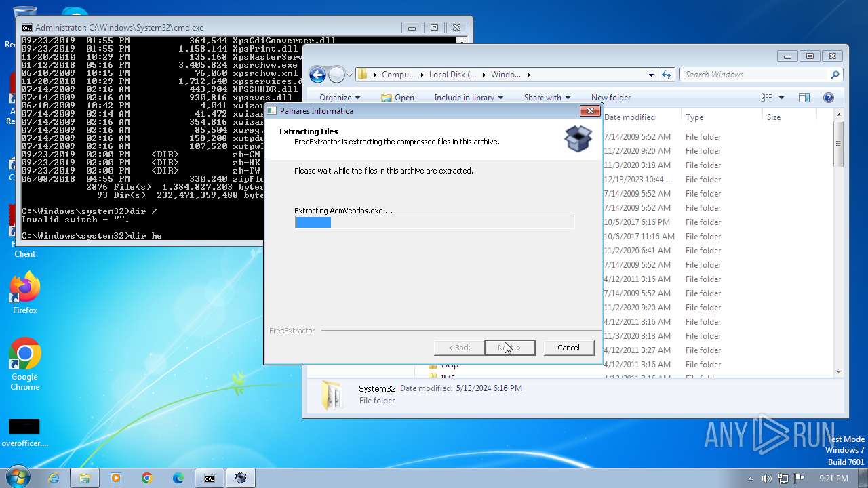Toggle the preview pane icon
Viewport: 868px width, 488px height.
tap(804, 98)
